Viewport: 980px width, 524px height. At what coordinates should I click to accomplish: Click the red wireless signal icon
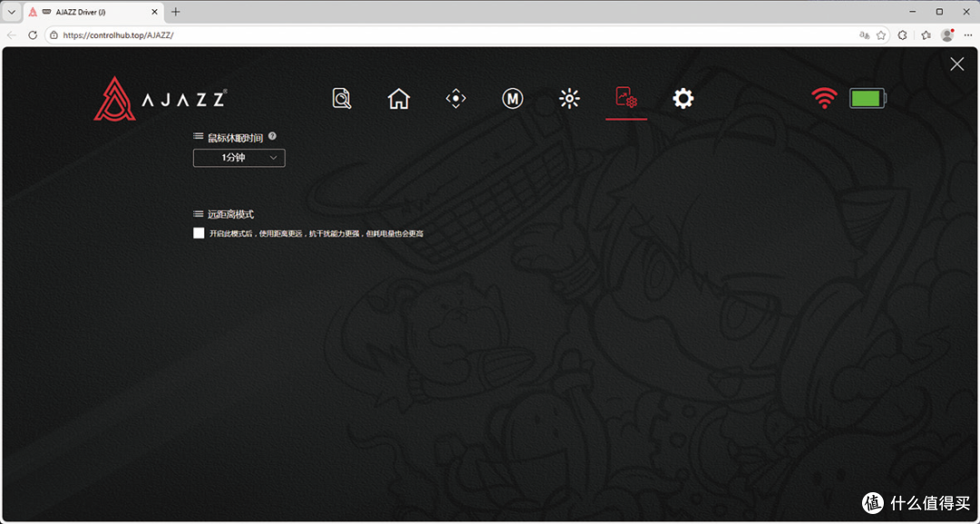click(824, 98)
